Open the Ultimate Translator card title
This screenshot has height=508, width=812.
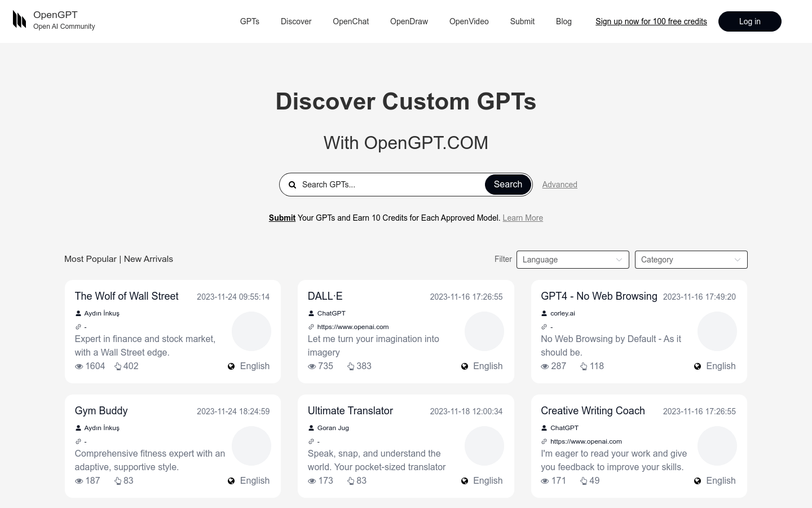(350, 411)
